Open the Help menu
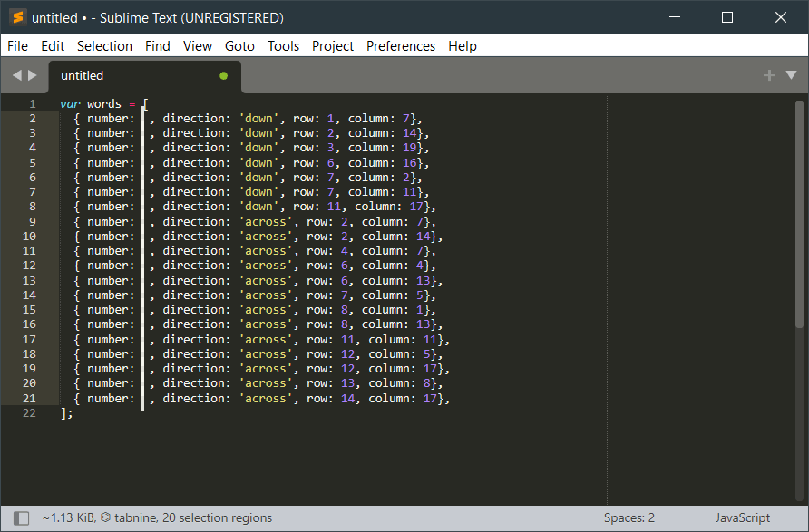This screenshot has height=532, width=809. click(463, 46)
